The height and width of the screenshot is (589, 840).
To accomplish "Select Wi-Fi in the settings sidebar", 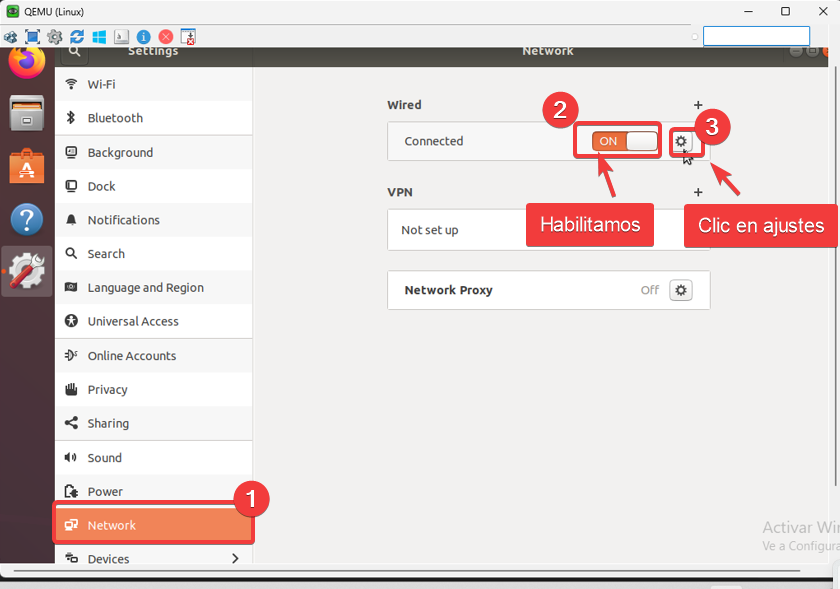I will click(101, 84).
